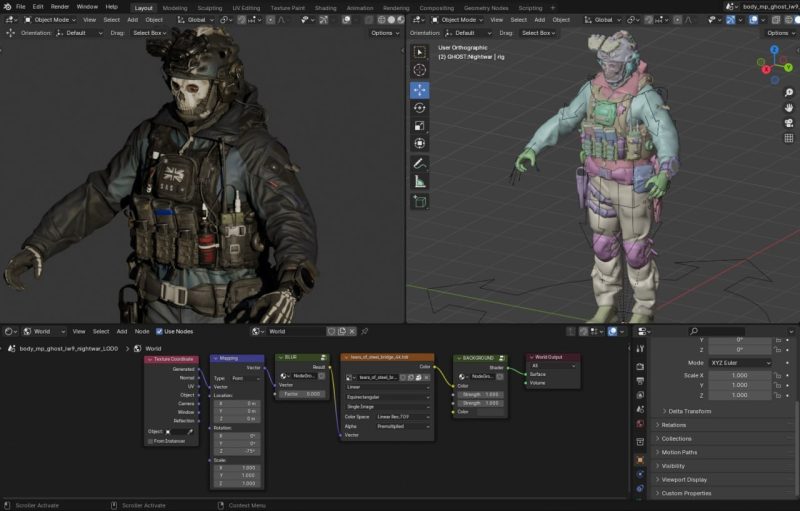Select the Move tool in right viewport
The height and width of the screenshot is (511, 800).
(419, 89)
